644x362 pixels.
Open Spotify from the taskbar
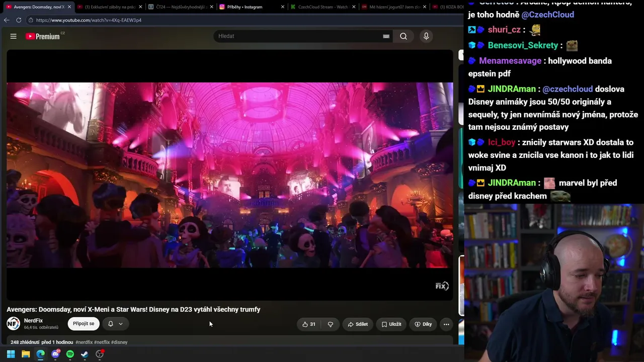point(70,354)
